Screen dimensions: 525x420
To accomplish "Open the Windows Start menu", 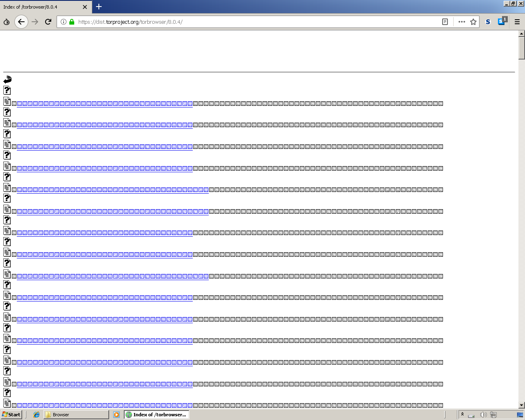I will pyautogui.click(x=11, y=415).
